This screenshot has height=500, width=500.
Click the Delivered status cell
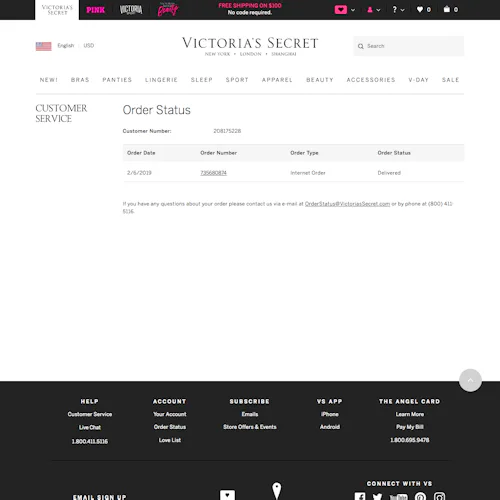pyautogui.click(x=389, y=173)
